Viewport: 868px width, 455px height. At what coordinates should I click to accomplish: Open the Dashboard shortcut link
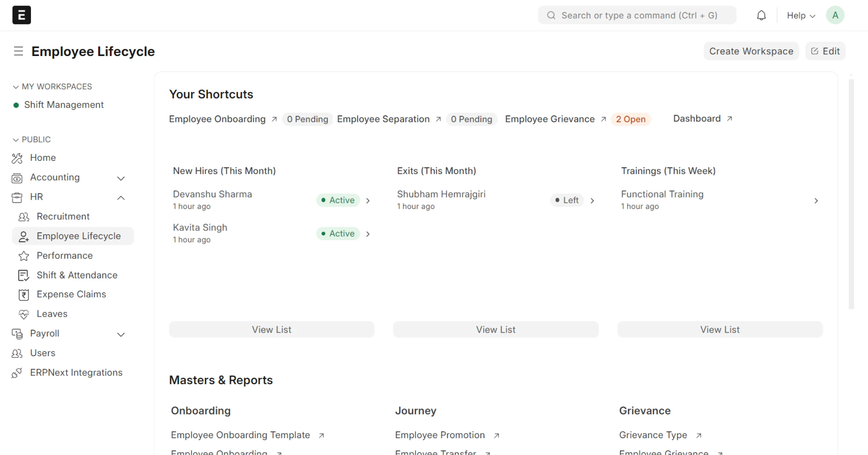pos(697,119)
